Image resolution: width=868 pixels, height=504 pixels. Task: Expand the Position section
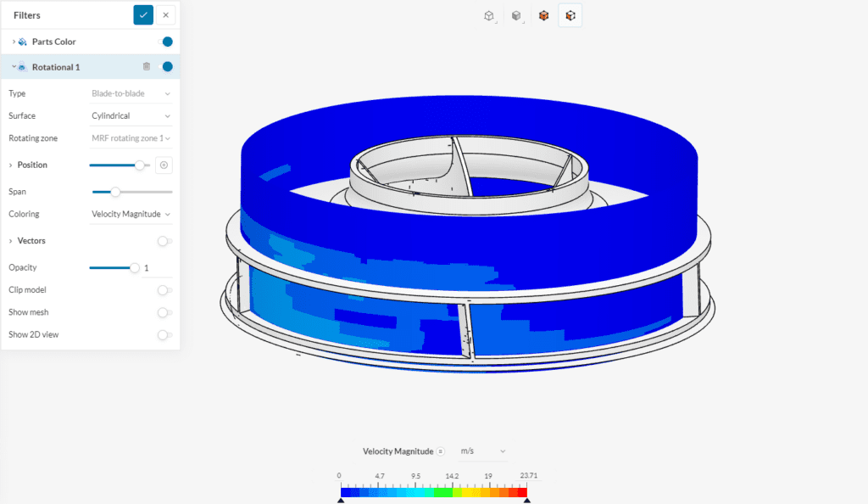click(x=13, y=165)
